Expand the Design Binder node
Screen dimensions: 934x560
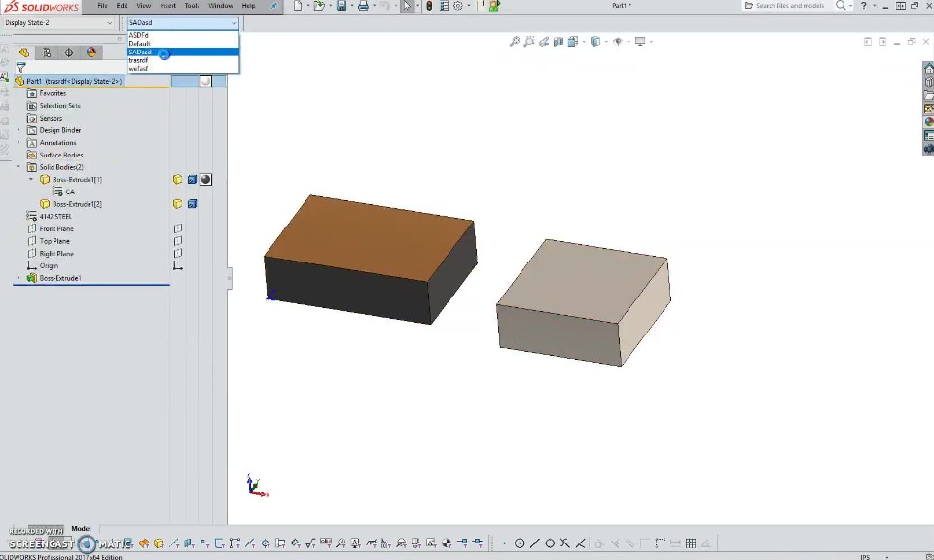(18, 129)
